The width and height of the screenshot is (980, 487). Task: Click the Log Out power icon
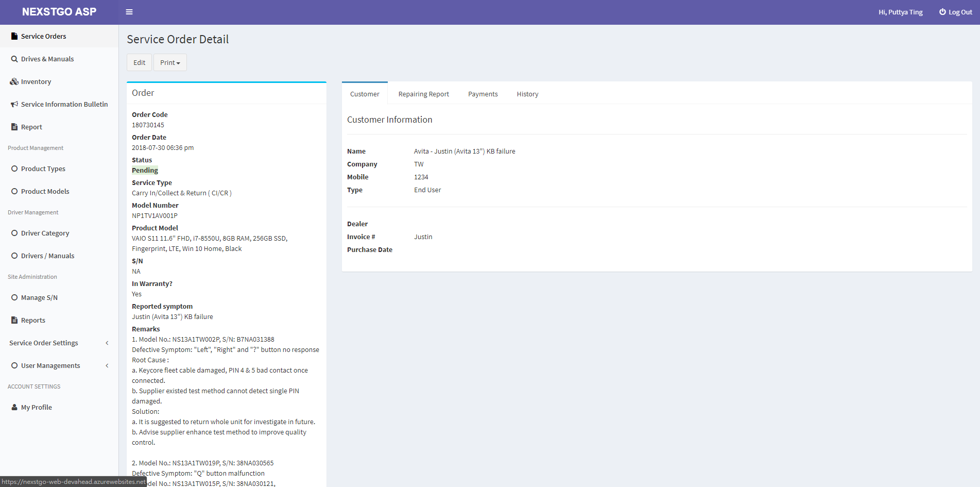click(942, 12)
